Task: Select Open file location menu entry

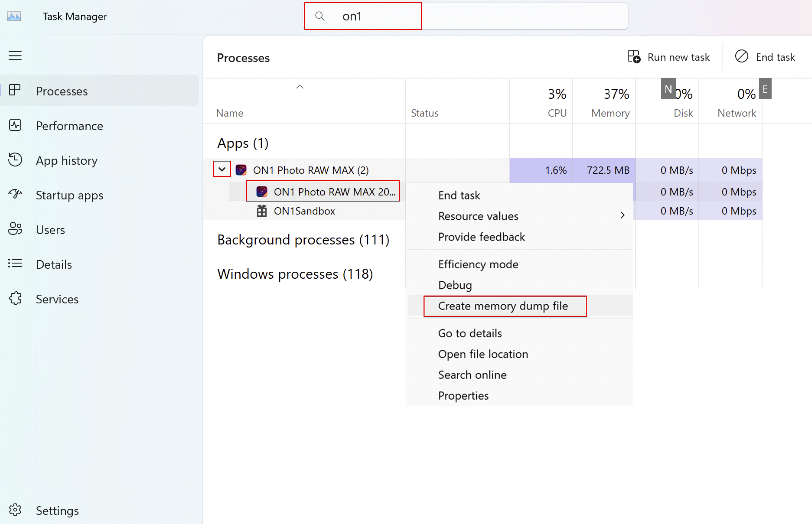Action: pos(520,354)
